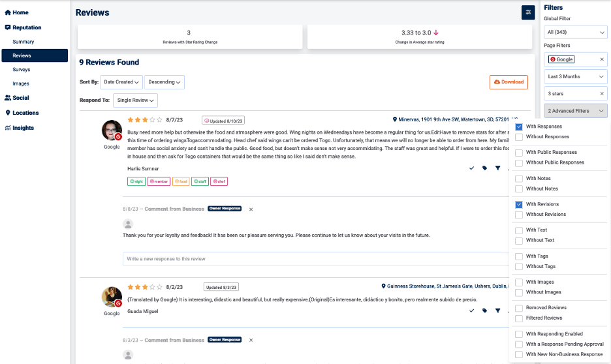Click funnel icon on Guada Miguel review
611x364 pixels.
click(x=497, y=311)
